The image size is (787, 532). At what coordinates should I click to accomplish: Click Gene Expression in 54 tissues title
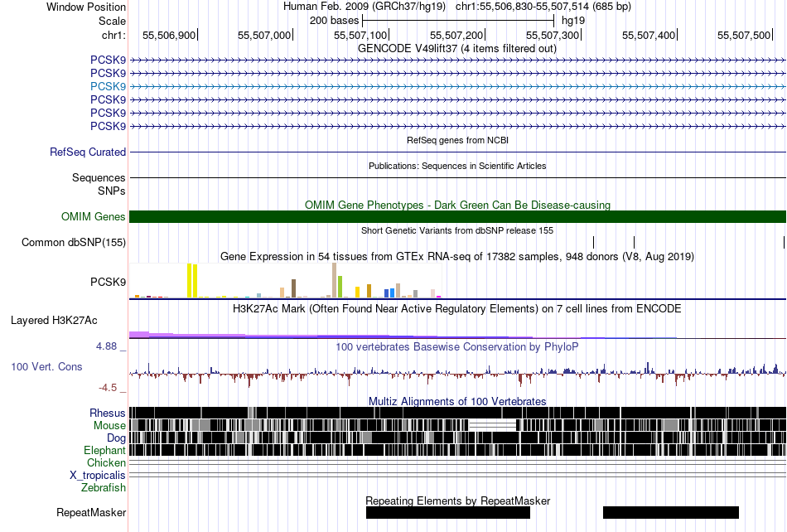(457, 256)
